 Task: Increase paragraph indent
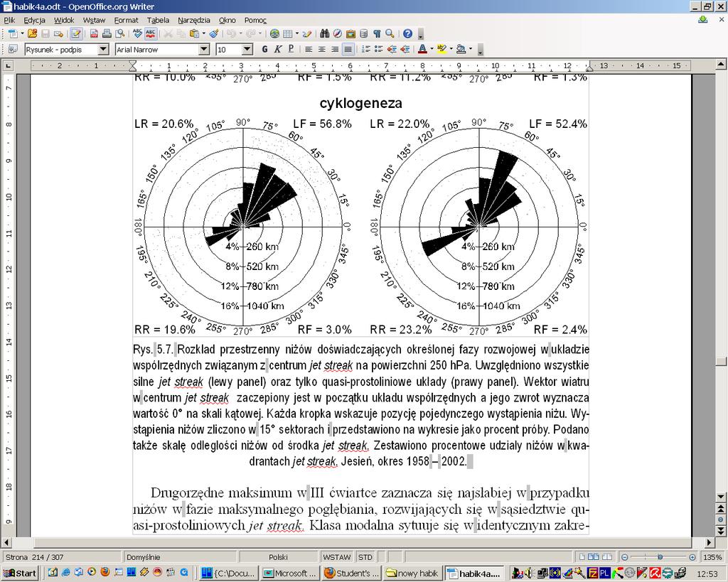[x=405, y=49]
